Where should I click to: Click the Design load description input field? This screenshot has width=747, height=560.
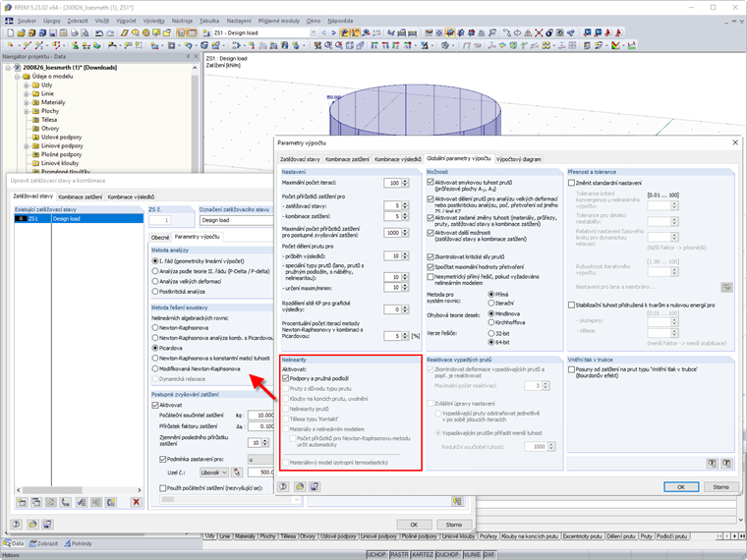click(236, 220)
